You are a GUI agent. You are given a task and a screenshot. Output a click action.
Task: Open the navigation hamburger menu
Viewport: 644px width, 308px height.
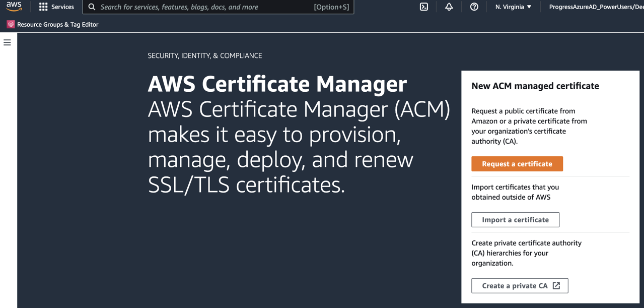pyautogui.click(x=7, y=42)
